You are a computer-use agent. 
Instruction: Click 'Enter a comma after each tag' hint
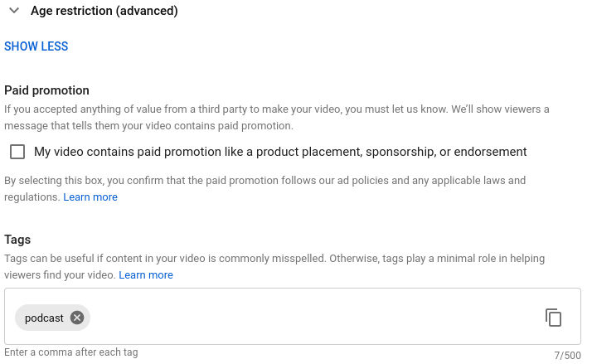pyautogui.click(x=71, y=352)
